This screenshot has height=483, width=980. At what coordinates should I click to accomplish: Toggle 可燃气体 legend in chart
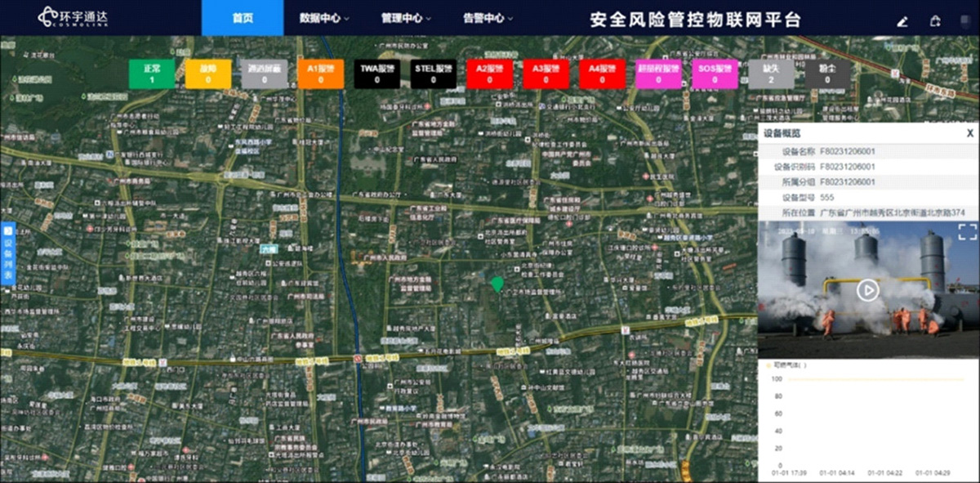[x=788, y=365]
